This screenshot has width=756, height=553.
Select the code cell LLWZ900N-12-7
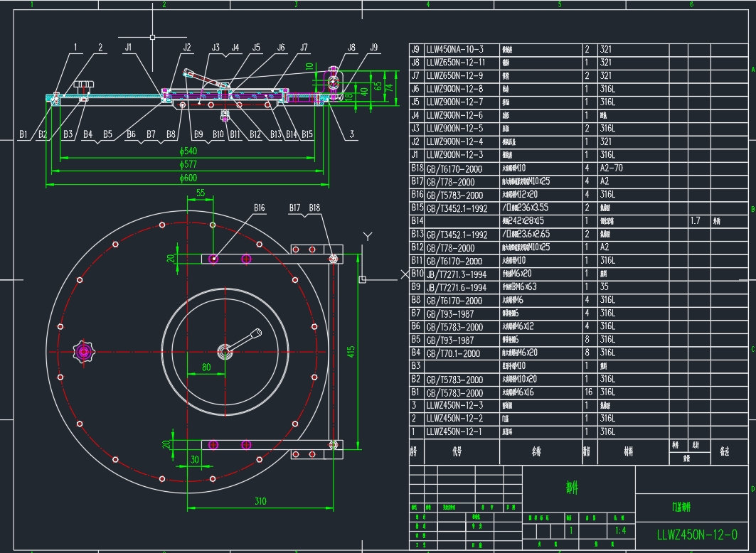pyautogui.click(x=454, y=102)
